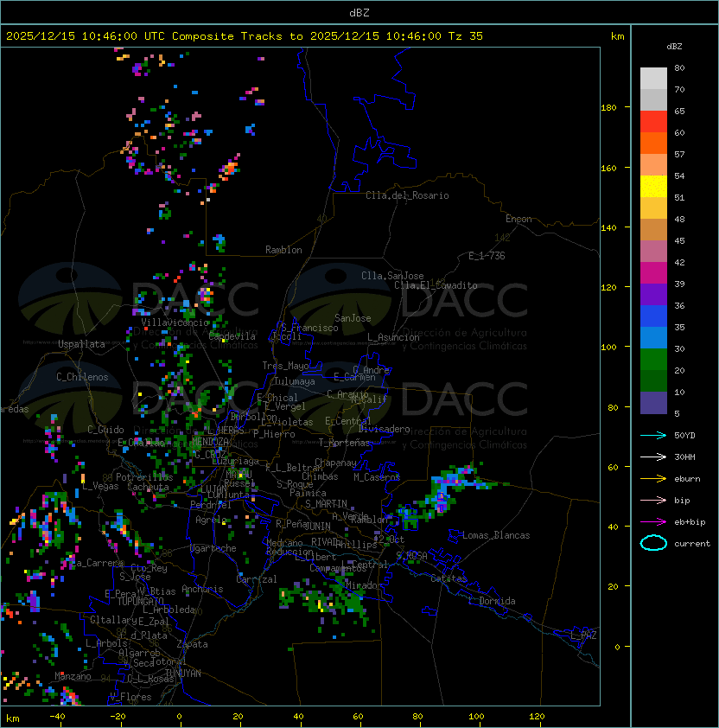Click the V_Flores place label
The width and height of the screenshot is (719, 728).
click(x=130, y=697)
